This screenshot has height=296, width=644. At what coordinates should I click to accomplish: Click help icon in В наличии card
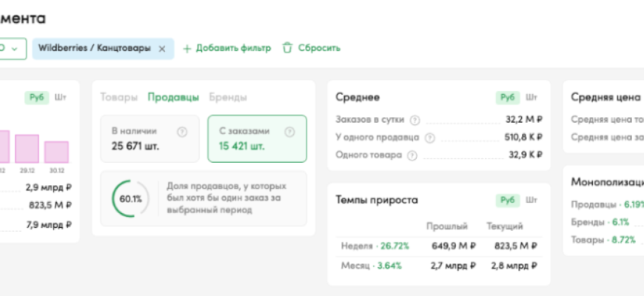182,132
